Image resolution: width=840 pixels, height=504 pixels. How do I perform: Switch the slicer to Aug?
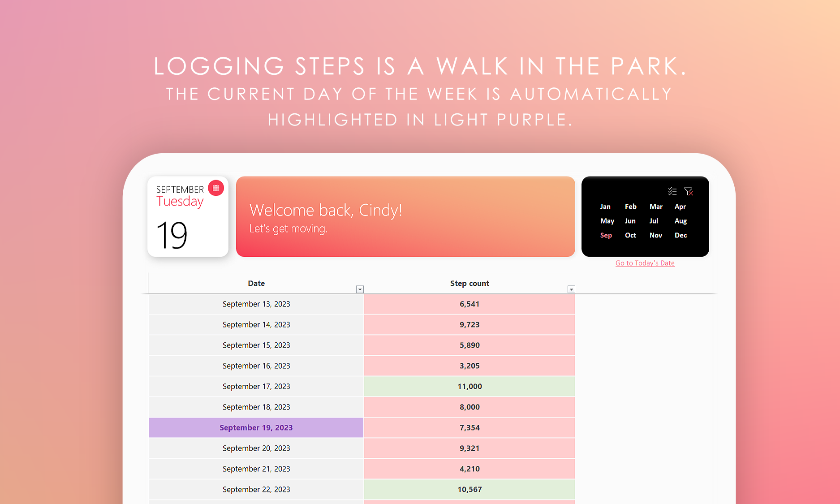coord(681,221)
